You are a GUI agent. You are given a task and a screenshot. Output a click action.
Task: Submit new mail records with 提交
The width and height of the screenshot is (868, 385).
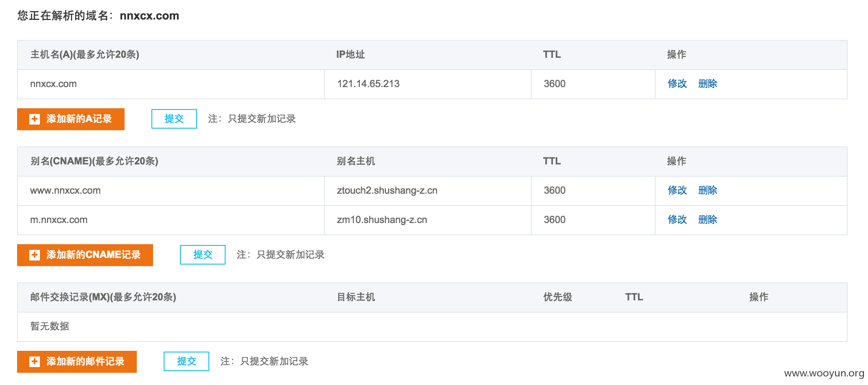186,361
